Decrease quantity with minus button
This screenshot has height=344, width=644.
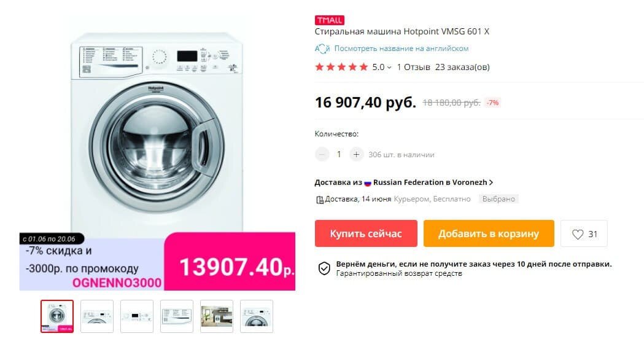point(322,155)
